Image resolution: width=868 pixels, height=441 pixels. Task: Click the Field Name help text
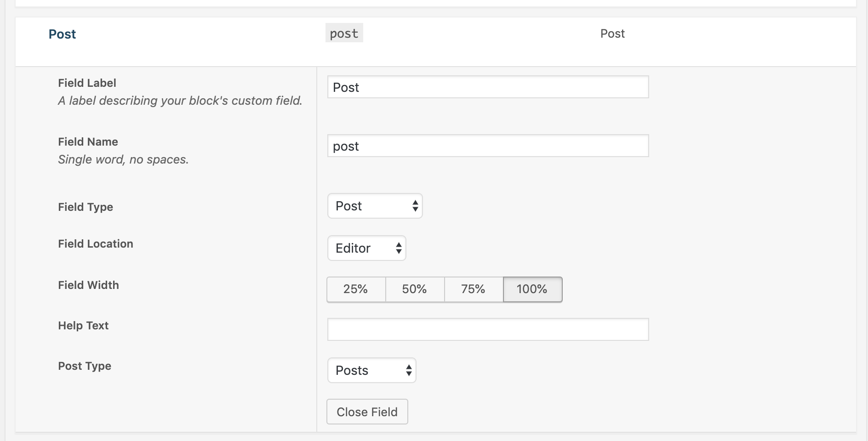(123, 159)
